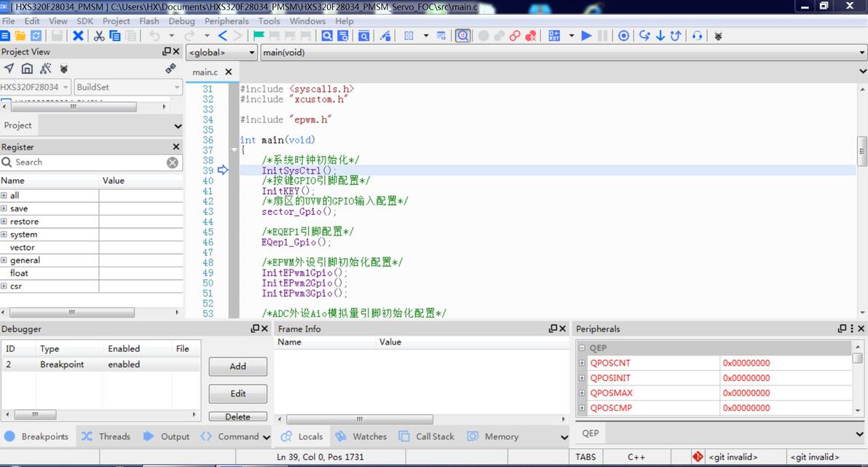Click the headset support icon
The height and width of the screenshot is (467, 868).
click(697, 36)
